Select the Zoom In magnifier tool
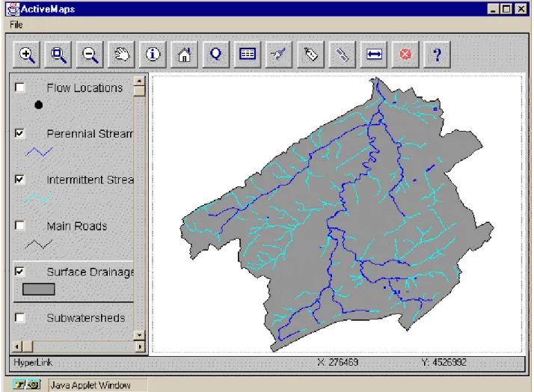Screen dimensions: 534x392 click(x=27, y=55)
